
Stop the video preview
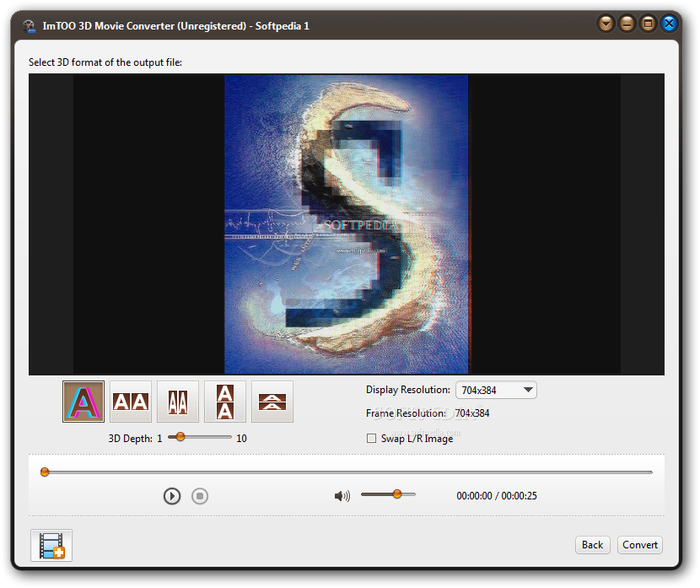pos(200,496)
